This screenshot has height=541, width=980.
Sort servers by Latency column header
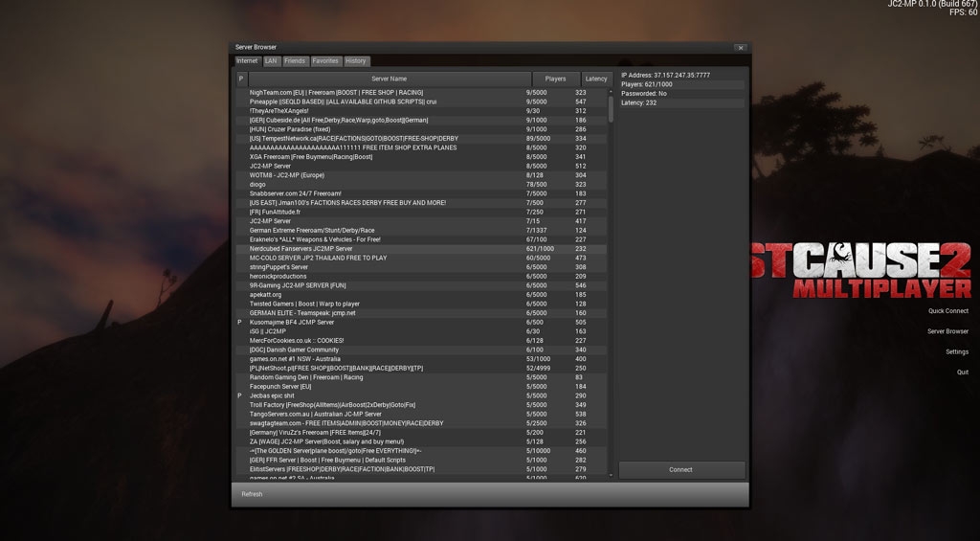tap(595, 79)
